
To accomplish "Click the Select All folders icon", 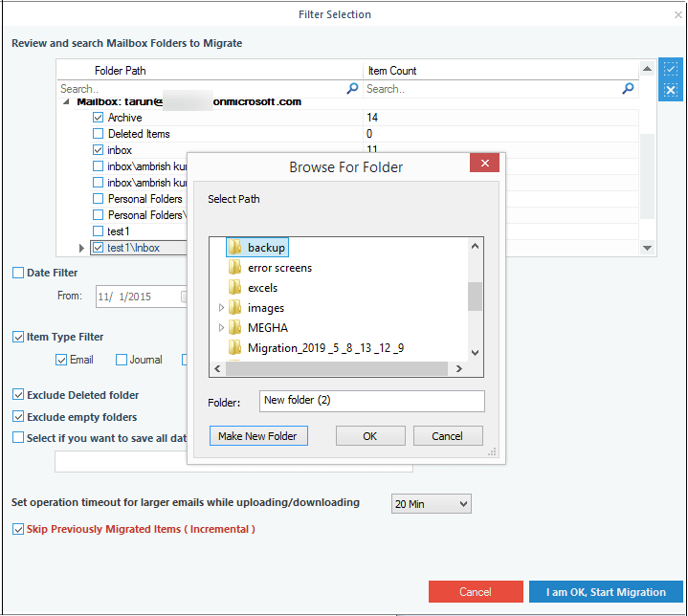I will point(670,69).
